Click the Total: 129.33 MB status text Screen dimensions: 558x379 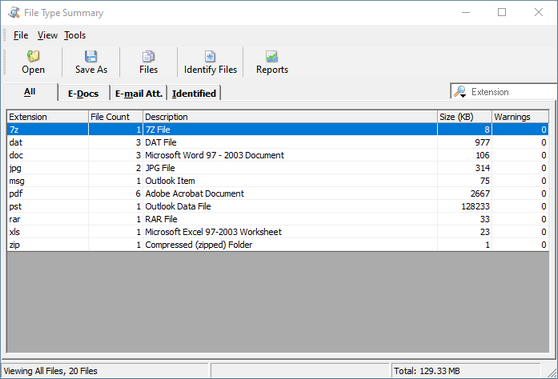[x=427, y=371]
